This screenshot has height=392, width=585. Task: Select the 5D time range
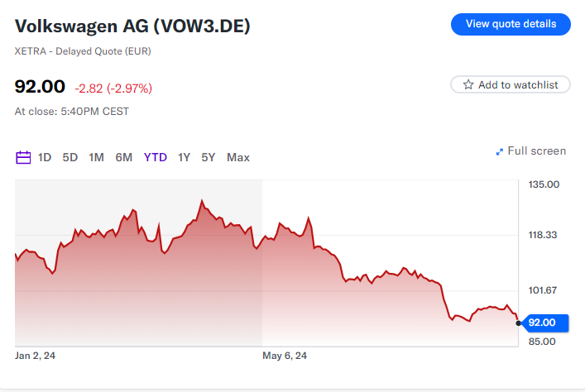pyautogui.click(x=70, y=157)
